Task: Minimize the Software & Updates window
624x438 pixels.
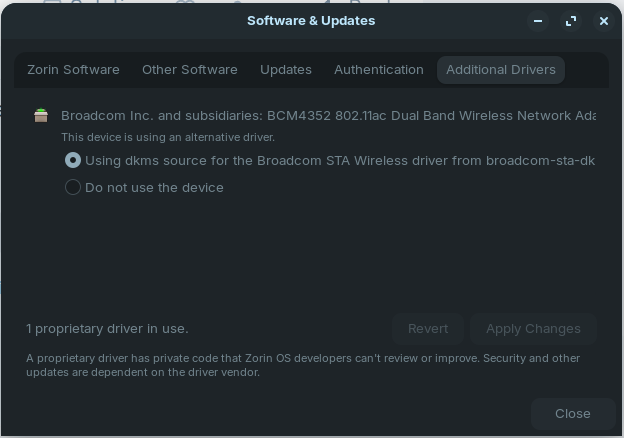Action: [538, 20]
